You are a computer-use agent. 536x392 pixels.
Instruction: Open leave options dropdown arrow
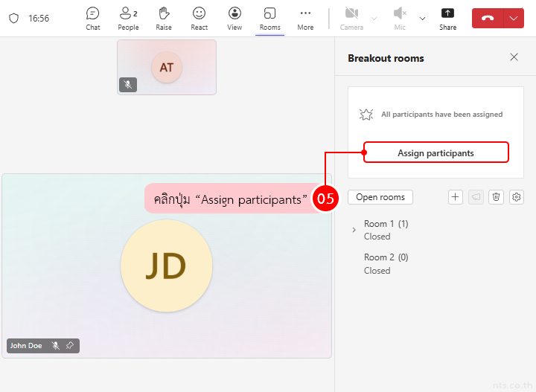coord(514,19)
